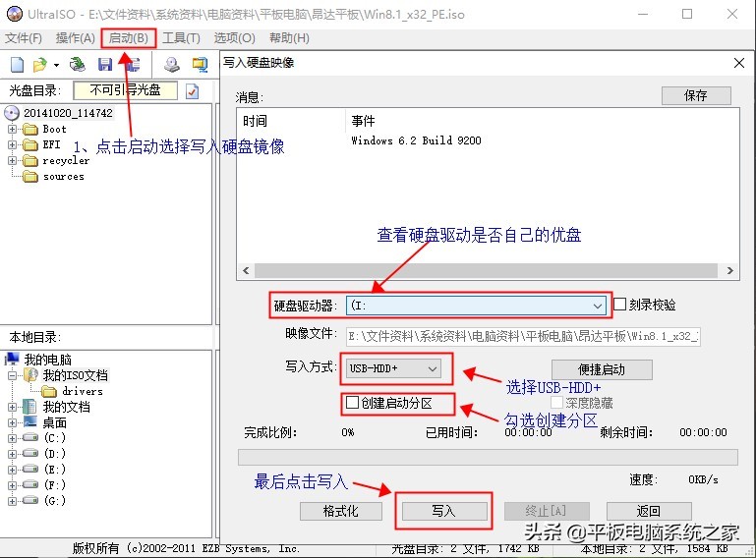Screen dimensions: 756x558
Task: Open the 选项(O) menu
Action: point(234,38)
